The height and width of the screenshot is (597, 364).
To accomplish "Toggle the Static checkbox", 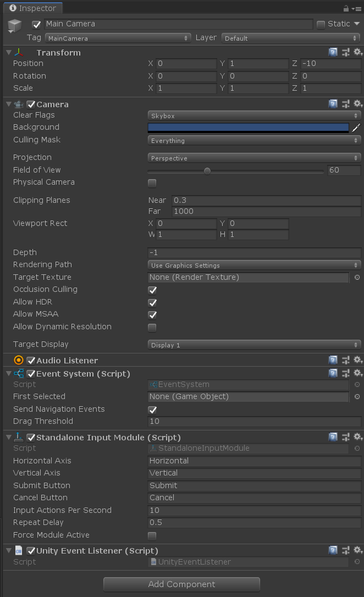I will point(321,24).
